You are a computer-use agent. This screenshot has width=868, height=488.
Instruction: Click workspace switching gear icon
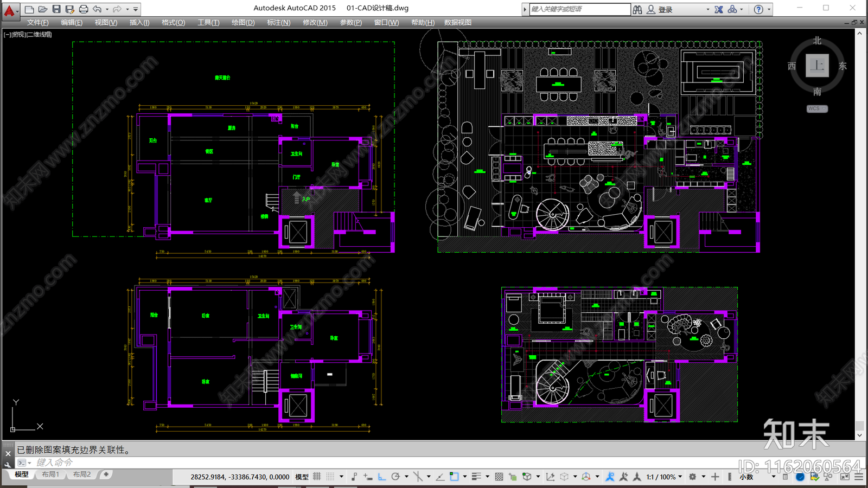pos(692,477)
